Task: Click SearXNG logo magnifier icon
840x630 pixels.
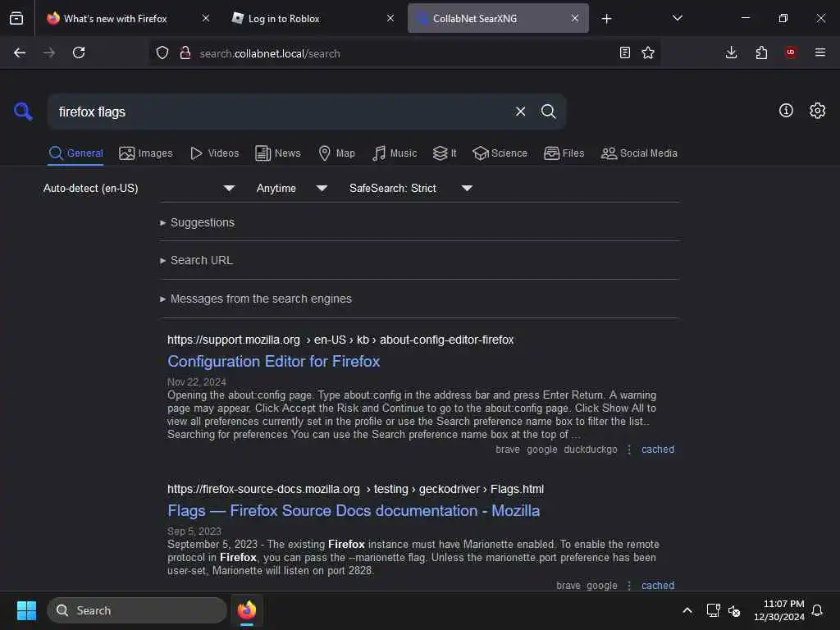Action: click(x=23, y=112)
